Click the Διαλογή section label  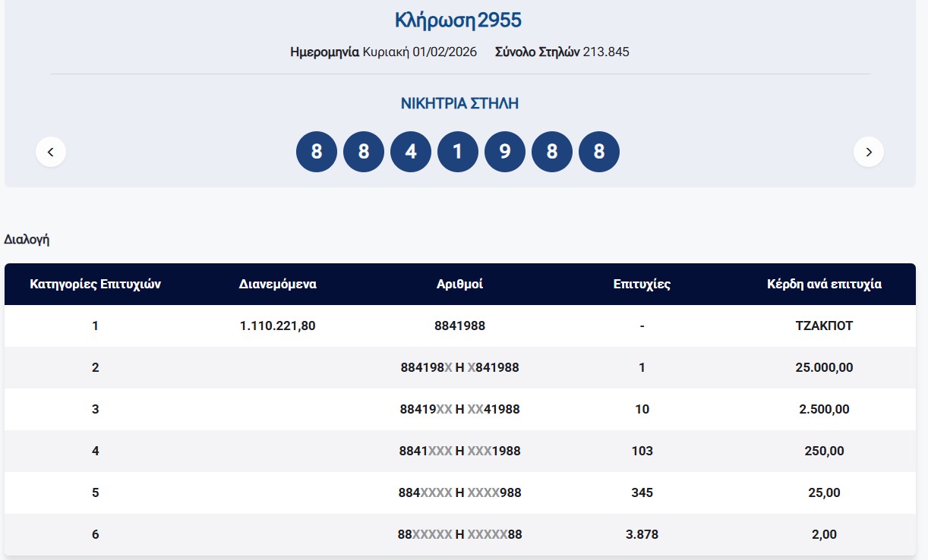(x=27, y=239)
